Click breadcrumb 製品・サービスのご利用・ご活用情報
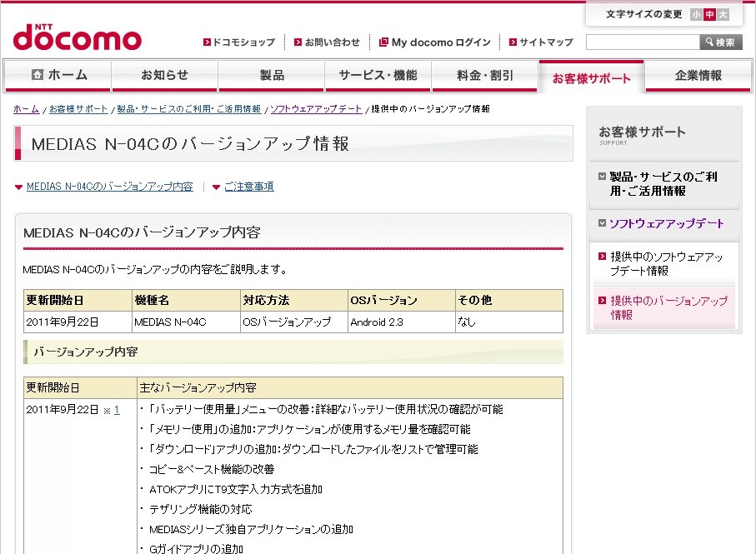756x554 pixels. 189,109
